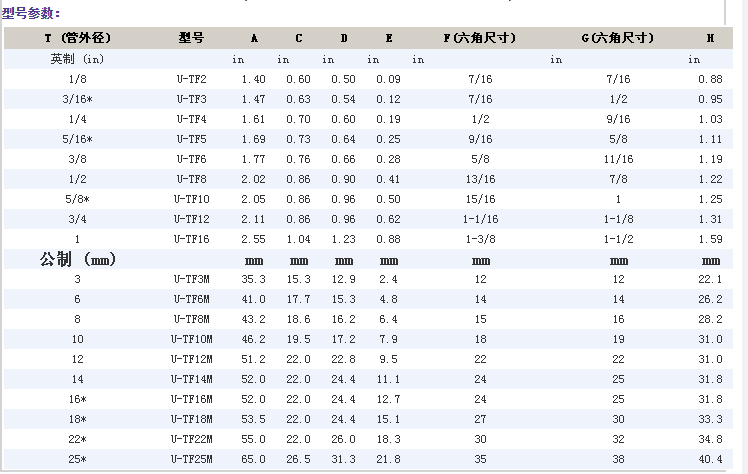Select model cell U-TF18M
Viewport: 748px width, 474px height.
191,420
